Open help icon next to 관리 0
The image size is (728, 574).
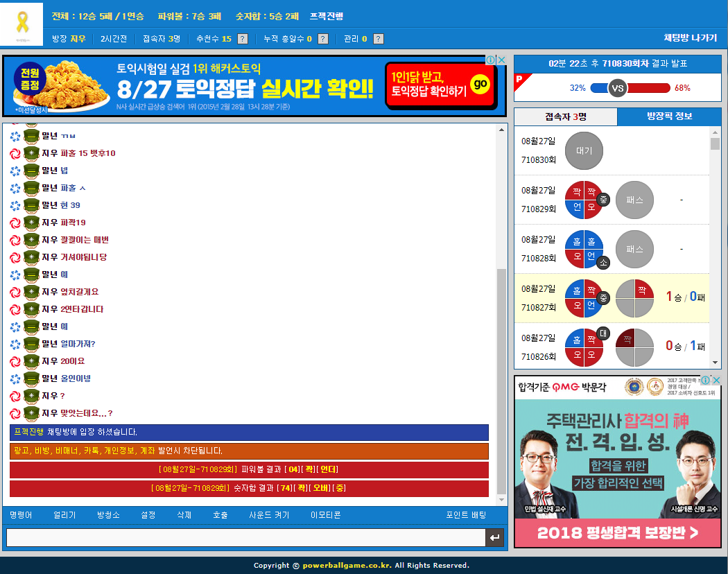click(379, 39)
